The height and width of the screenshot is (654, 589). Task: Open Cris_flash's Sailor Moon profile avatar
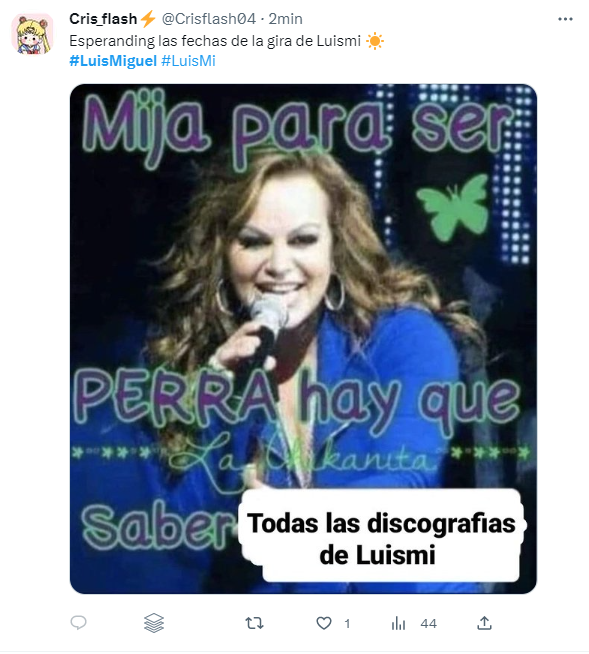[33, 34]
